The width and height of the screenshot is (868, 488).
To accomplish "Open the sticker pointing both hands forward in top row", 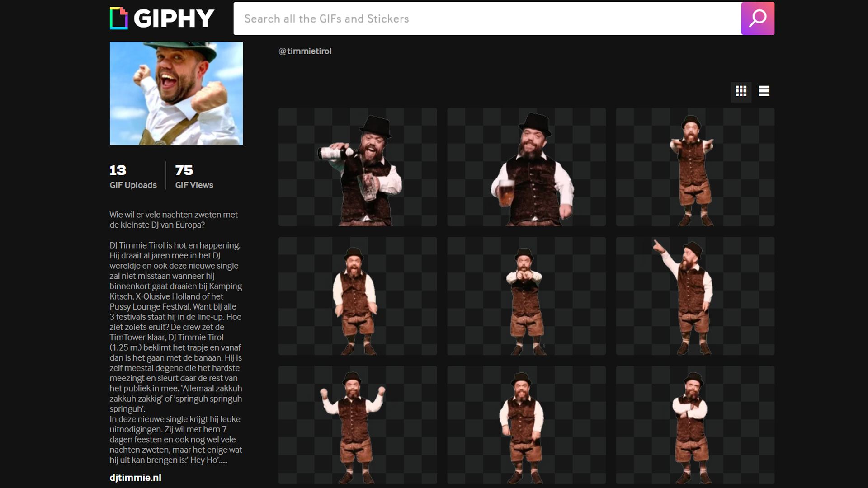I will [x=695, y=167].
